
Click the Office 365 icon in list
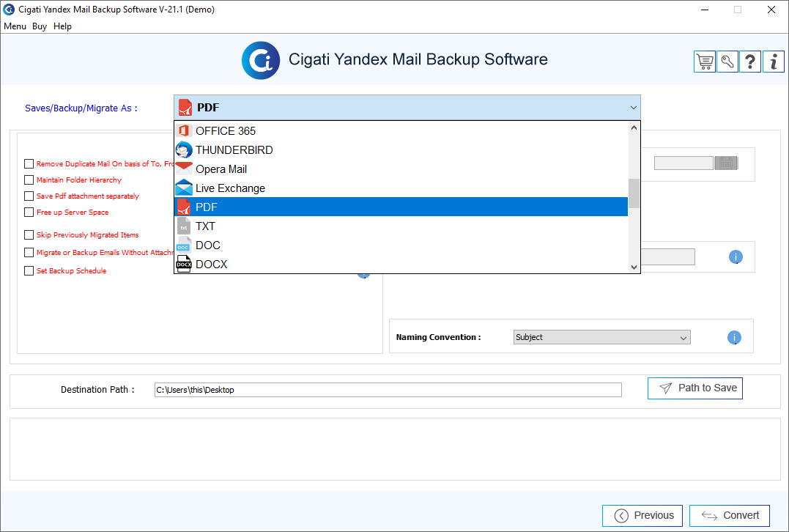pos(184,131)
